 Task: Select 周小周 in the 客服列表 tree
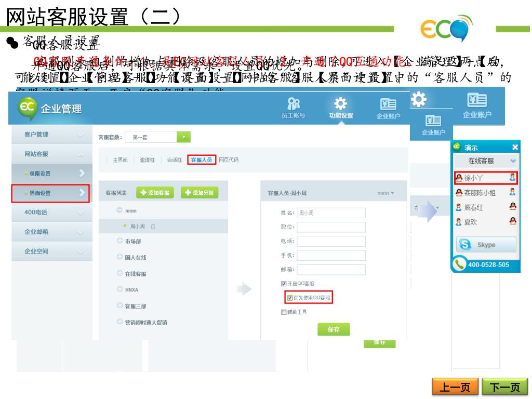tap(137, 227)
